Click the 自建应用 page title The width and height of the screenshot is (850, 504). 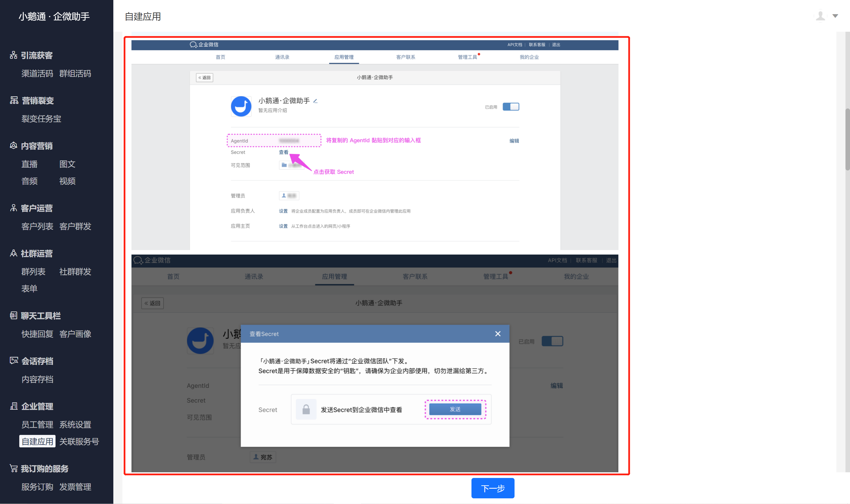click(x=143, y=16)
